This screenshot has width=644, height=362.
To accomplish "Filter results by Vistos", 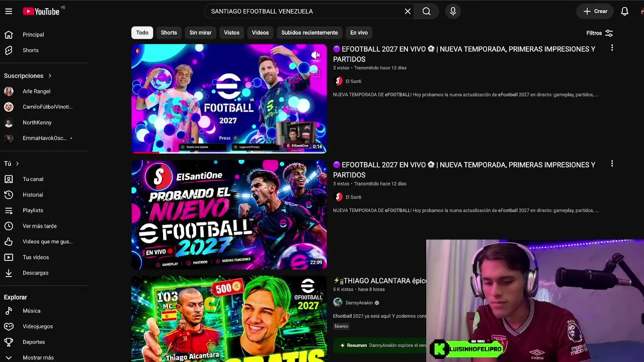I will (231, 33).
